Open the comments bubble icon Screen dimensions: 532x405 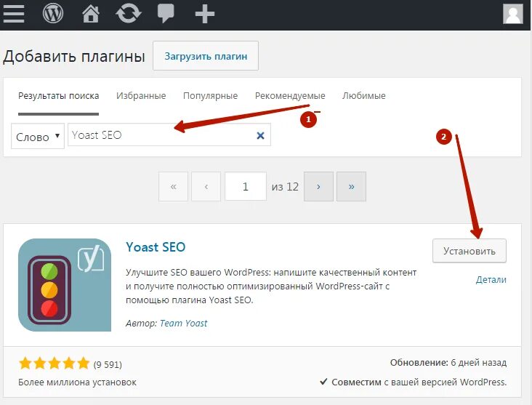tap(166, 14)
